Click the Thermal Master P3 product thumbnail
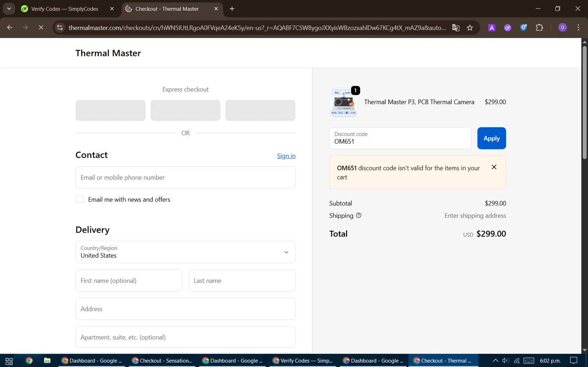Image resolution: width=588 pixels, height=367 pixels. pyautogui.click(x=344, y=102)
